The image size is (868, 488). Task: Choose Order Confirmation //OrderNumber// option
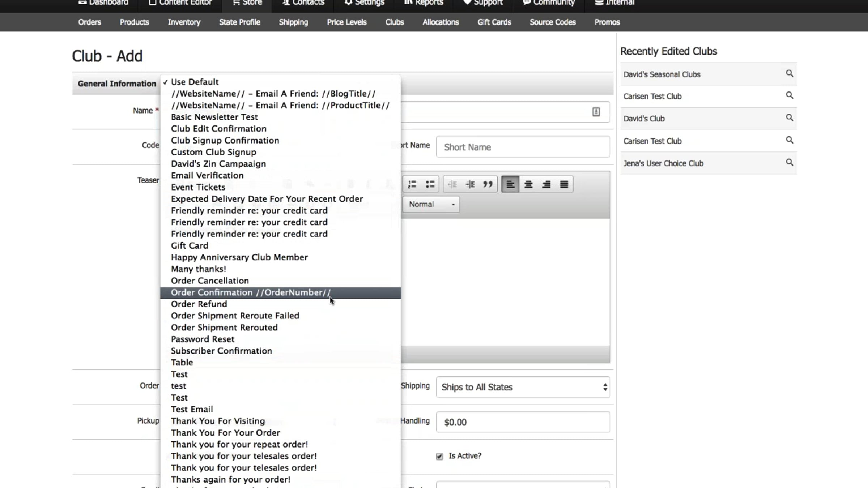[x=251, y=292]
